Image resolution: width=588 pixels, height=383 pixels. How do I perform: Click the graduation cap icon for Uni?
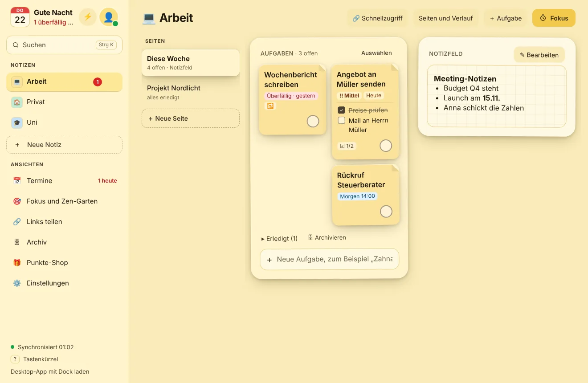17,123
